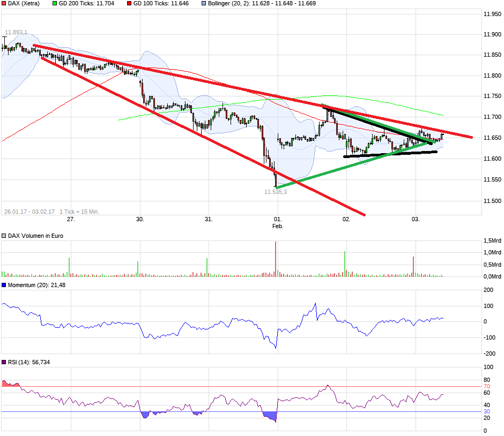504x436 pixels.
Task: Click the date range text 26.01.17 - 03.02.17
Action: [x=29, y=212]
